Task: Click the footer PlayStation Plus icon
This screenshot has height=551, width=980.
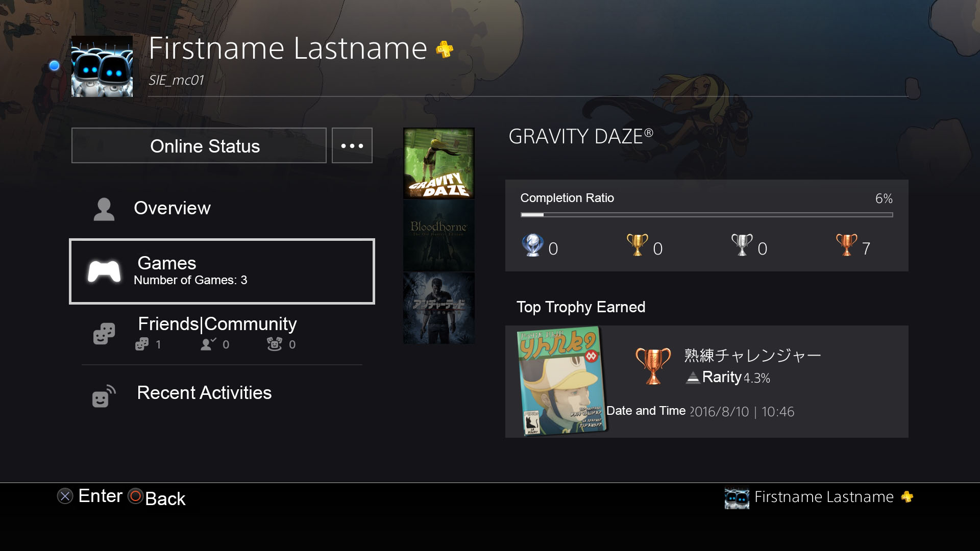Action: 907,497
